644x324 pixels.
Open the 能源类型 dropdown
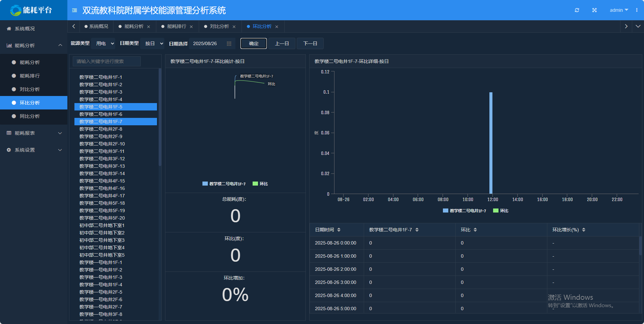(x=104, y=43)
